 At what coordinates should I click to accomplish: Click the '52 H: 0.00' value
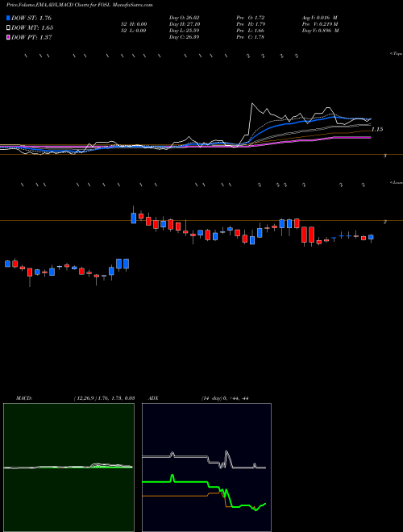pos(132,24)
